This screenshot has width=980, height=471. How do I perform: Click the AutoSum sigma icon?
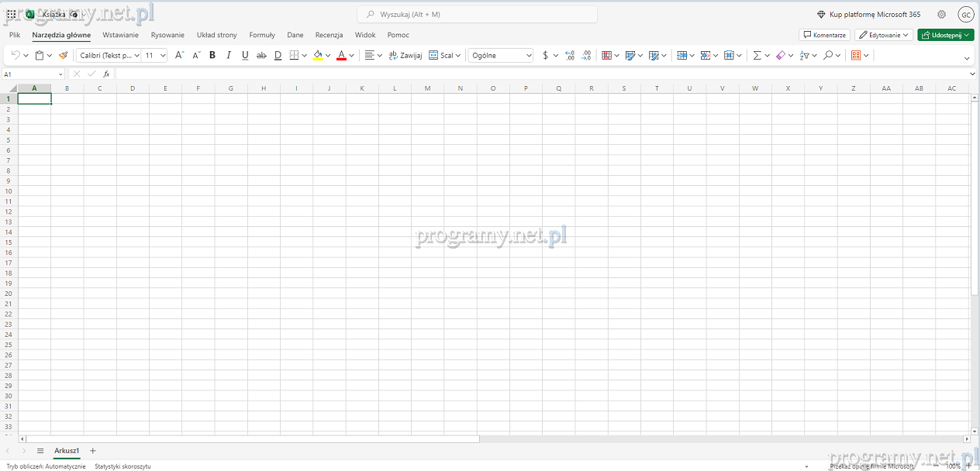tap(757, 55)
